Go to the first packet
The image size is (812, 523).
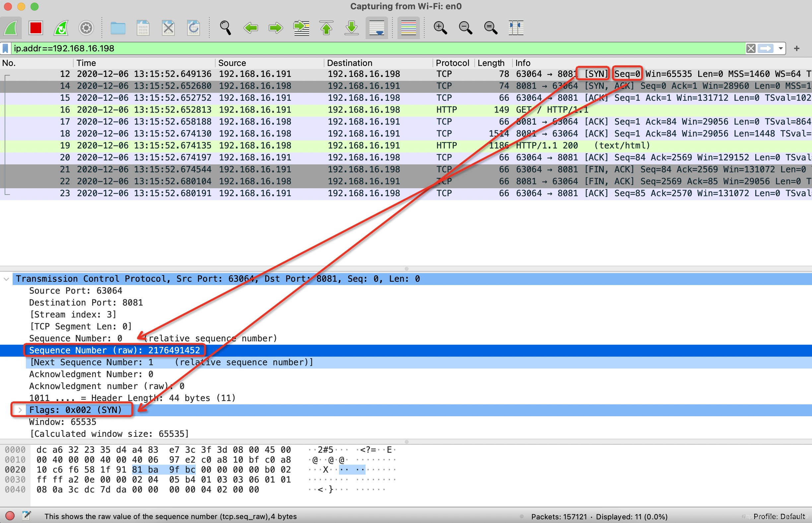pyautogui.click(x=326, y=28)
